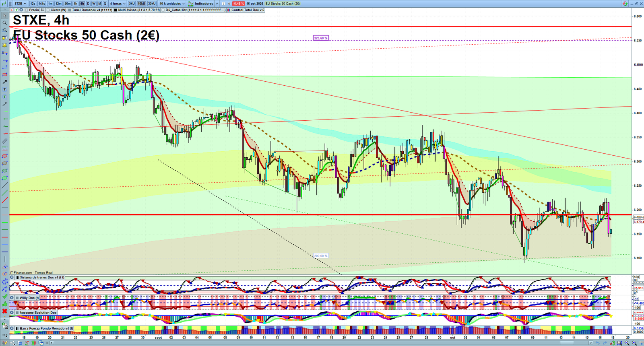The image size is (644, 346).
Task: Switch to the 4h timeframe
Action: (x=82, y=4)
